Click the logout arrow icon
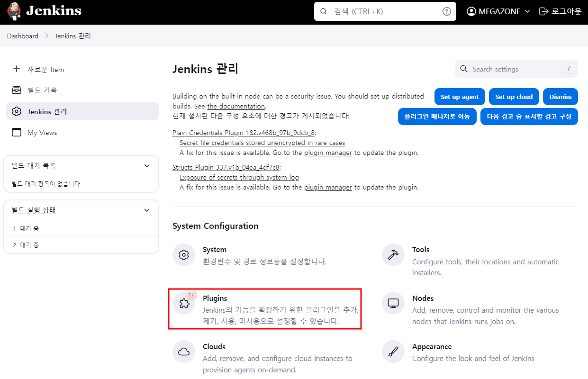This screenshot has width=588, height=379. pos(544,11)
